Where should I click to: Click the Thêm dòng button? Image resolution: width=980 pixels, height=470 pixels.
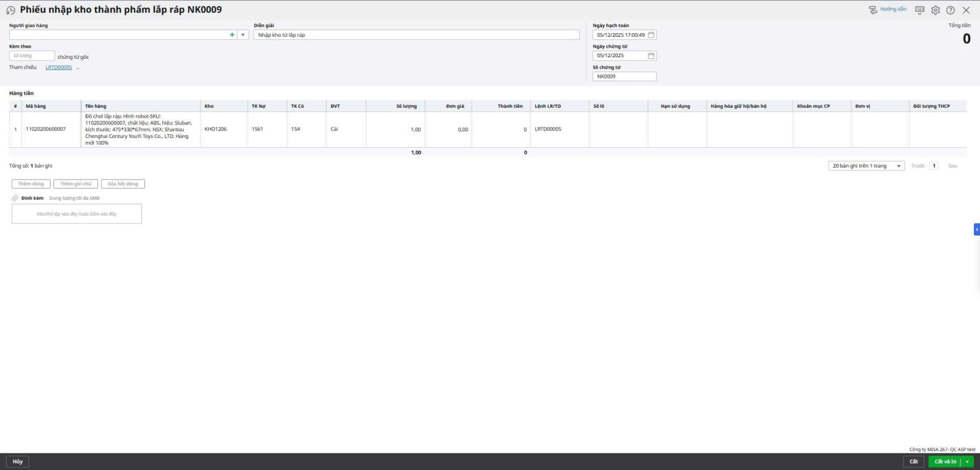point(31,184)
